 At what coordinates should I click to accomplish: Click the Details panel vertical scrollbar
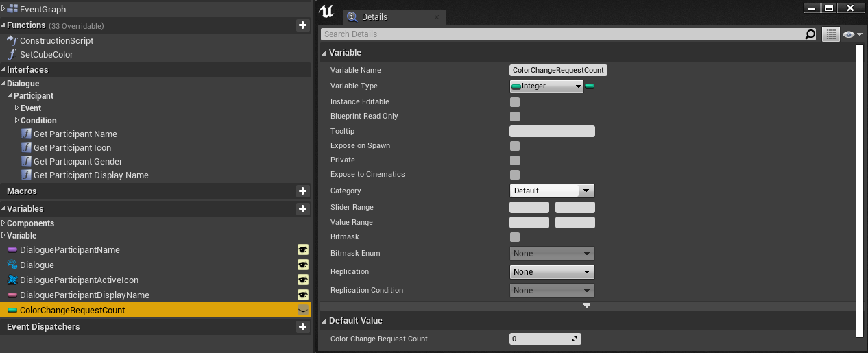(860, 190)
